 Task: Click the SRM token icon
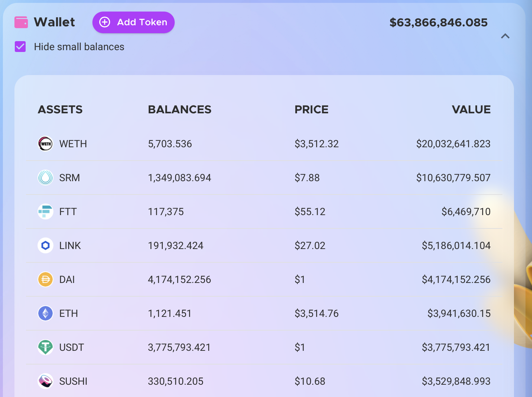click(x=45, y=178)
